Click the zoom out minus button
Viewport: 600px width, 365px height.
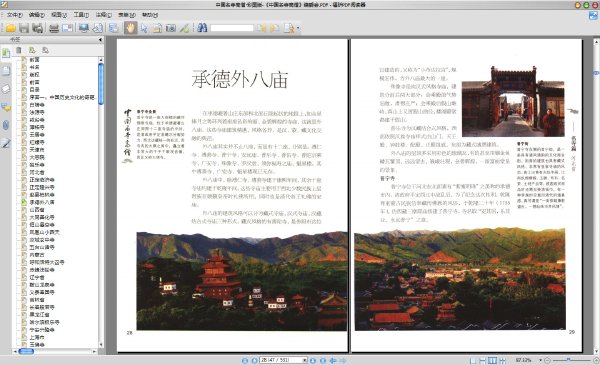pos(547,360)
